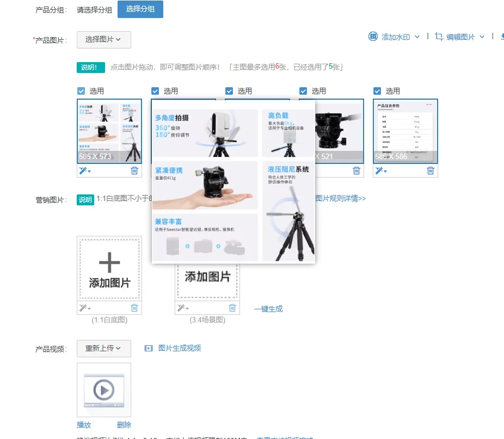Image resolution: width=504 pixels, height=439 pixels.
Task: Toggle the second 选用 checkbox
Action: coord(155,91)
